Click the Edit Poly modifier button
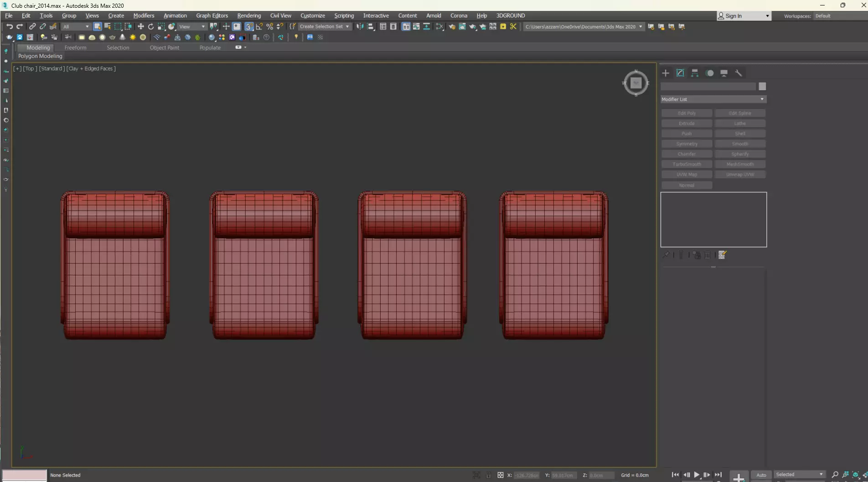 pyautogui.click(x=687, y=113)
